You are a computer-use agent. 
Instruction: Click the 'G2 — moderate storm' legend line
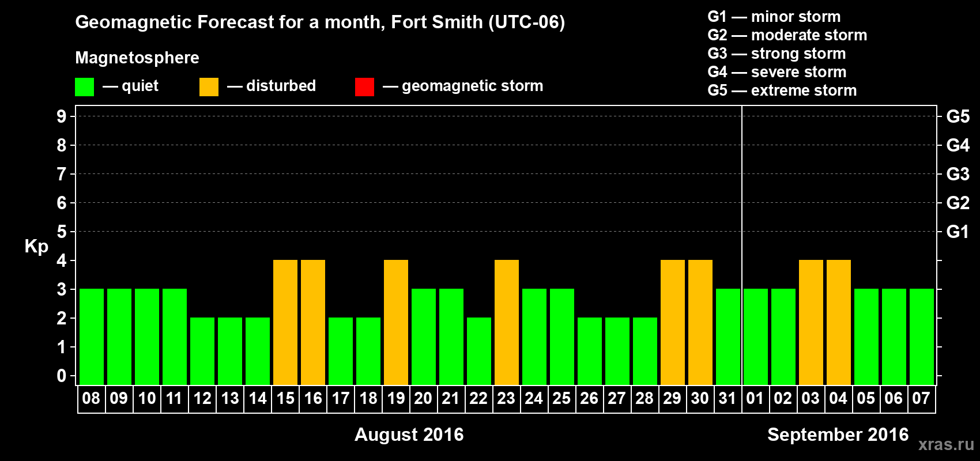pyautogui.click(x=787, y=35)
